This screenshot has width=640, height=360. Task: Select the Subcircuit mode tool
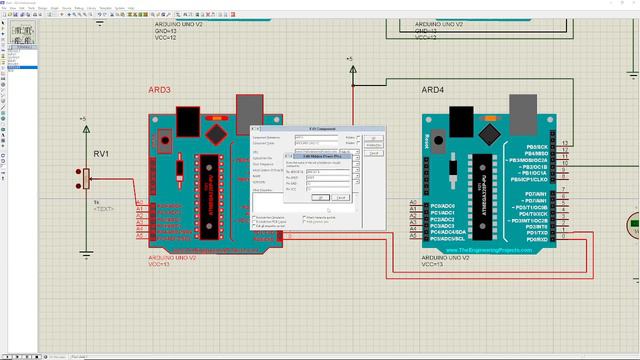(3, 56)
